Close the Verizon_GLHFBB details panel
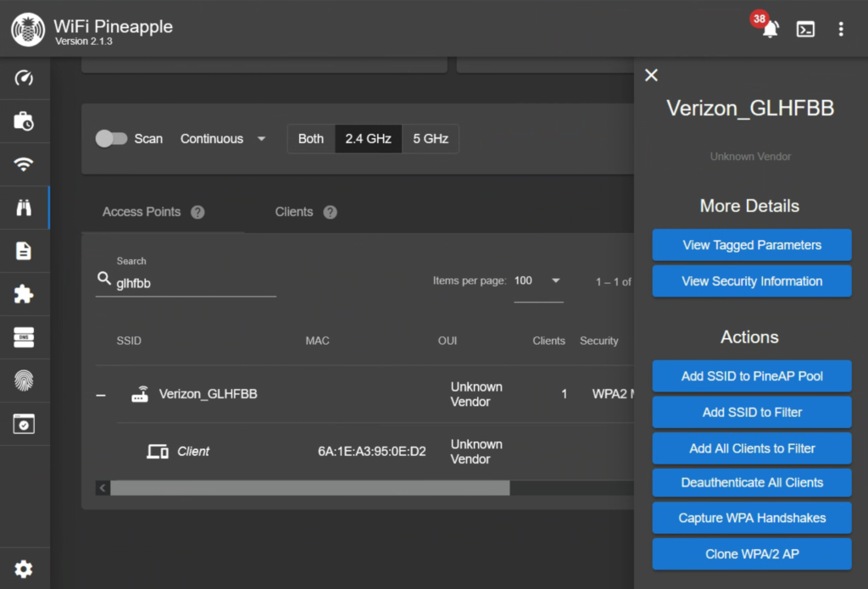The height and width of the screenshot is (589, 868). (652, 75)
